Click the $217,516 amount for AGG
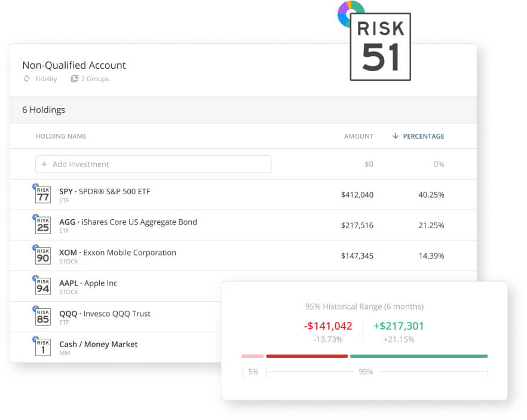The height and width of the screenshot is (420, 527). (357, 225)
